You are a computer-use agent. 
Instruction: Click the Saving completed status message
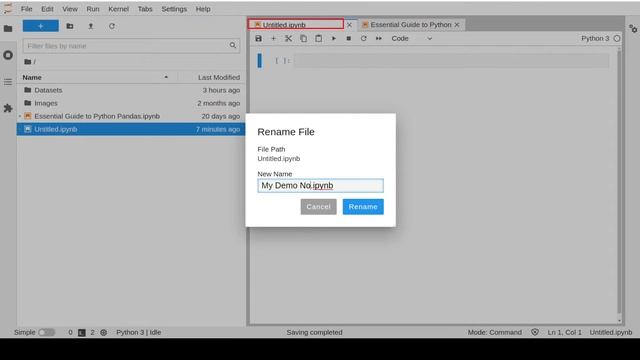click(314, 332)
